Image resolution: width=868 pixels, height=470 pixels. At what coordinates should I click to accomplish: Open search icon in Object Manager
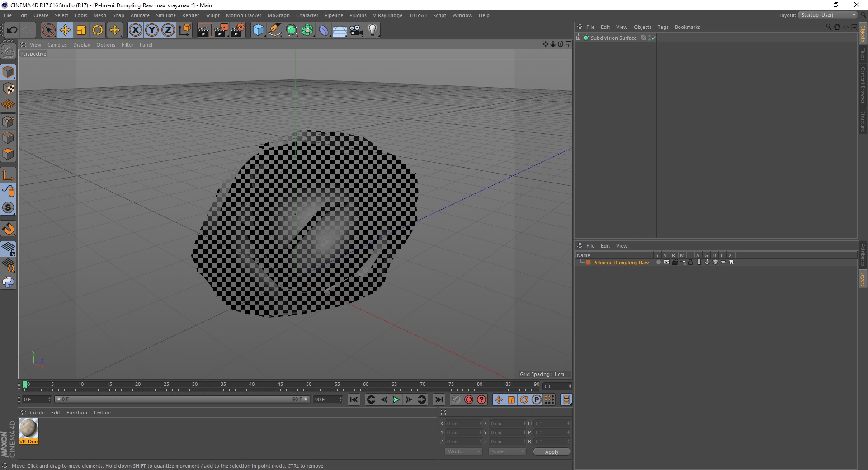828,27
